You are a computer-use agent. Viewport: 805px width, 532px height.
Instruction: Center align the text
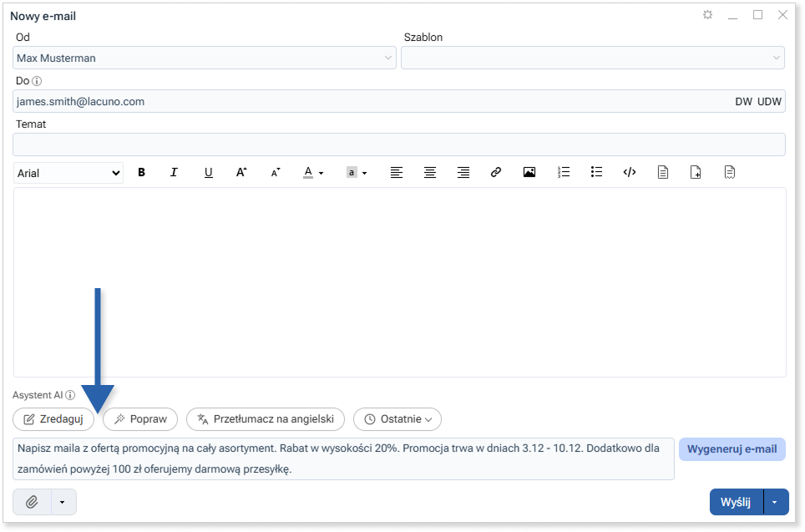430,173
